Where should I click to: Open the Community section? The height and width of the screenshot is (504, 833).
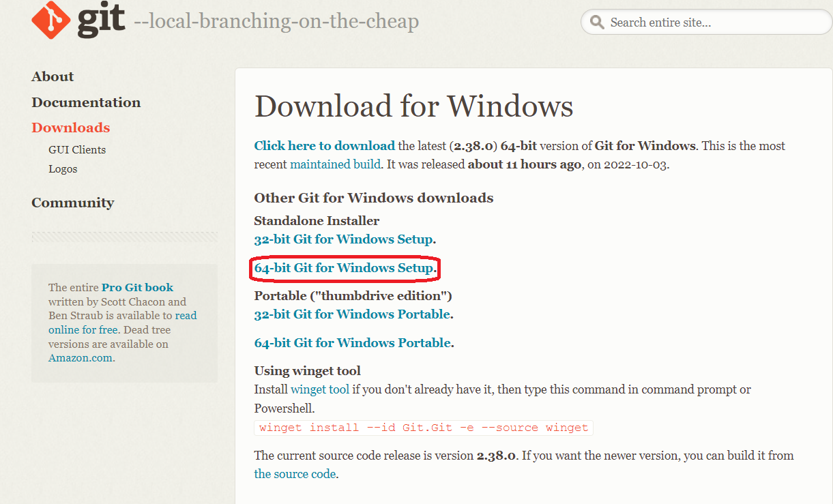click(72, 203)
